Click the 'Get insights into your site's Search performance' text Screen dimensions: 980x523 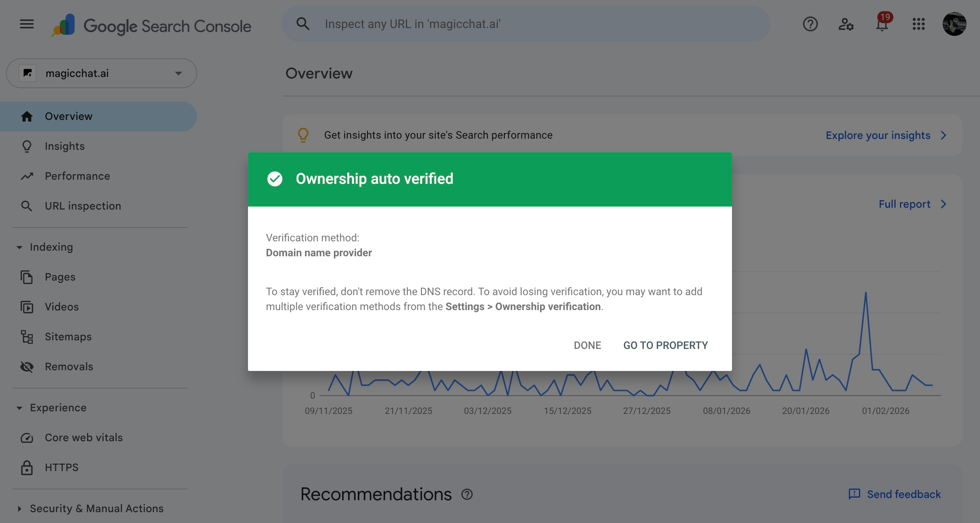tap(438, 135)
